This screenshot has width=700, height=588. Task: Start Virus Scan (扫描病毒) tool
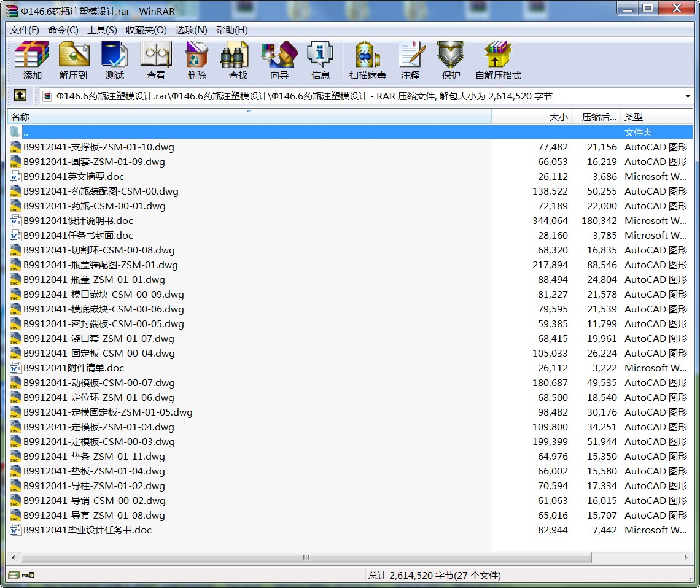click(x=367, y=60)
